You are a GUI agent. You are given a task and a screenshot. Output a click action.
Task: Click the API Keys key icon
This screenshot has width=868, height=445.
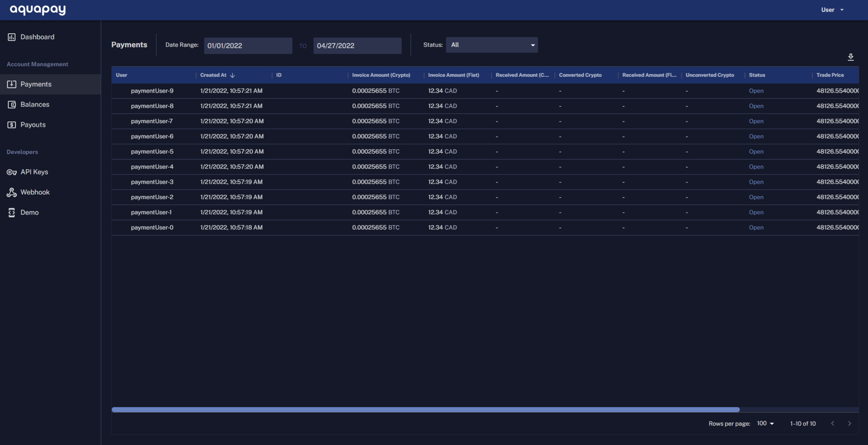tap(12, 172)
